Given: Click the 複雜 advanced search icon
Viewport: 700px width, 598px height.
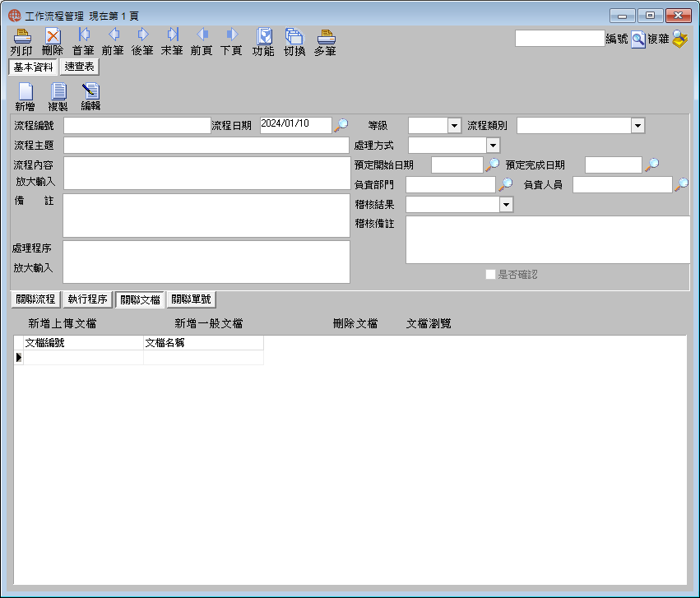Looking at the screenshot, I should [x=680, y=39].
